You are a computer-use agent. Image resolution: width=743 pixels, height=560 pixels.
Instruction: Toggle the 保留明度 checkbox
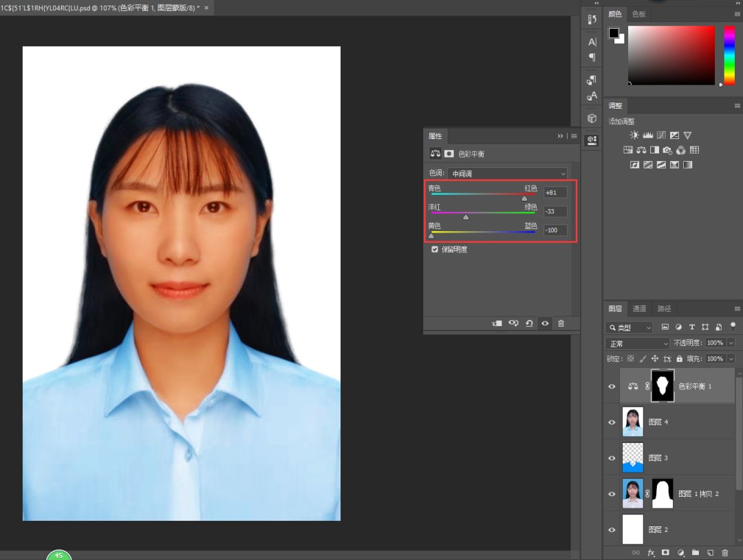[435, 250]
